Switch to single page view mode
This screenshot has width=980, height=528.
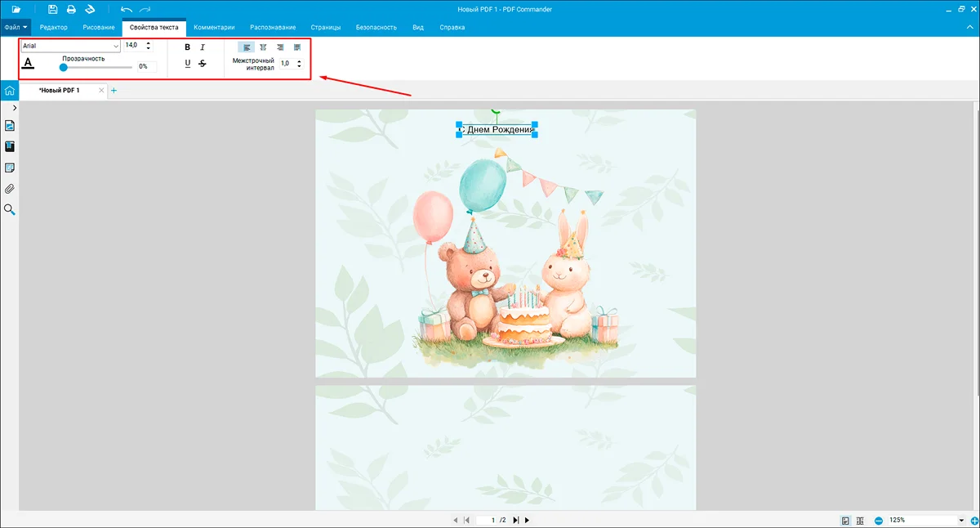(846, 521)
